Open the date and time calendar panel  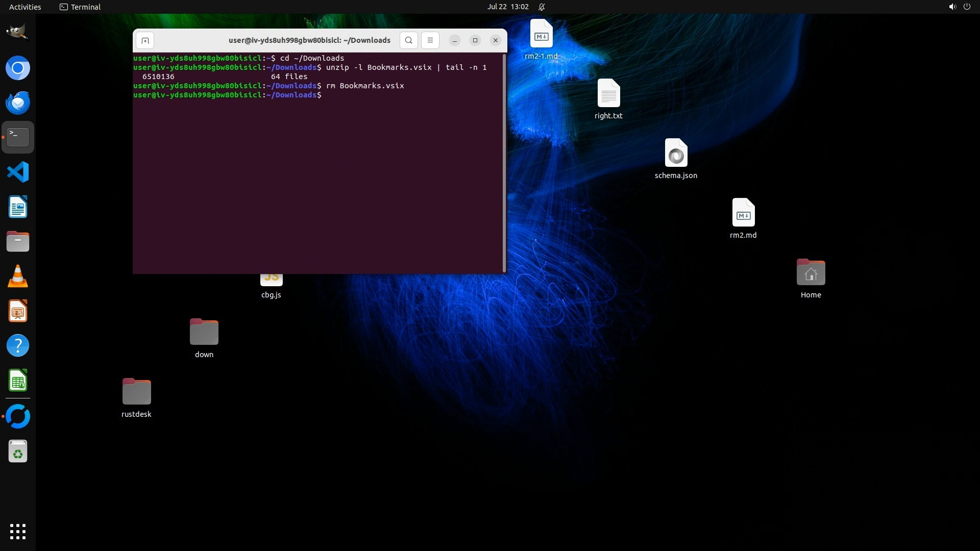coord(507,7)
